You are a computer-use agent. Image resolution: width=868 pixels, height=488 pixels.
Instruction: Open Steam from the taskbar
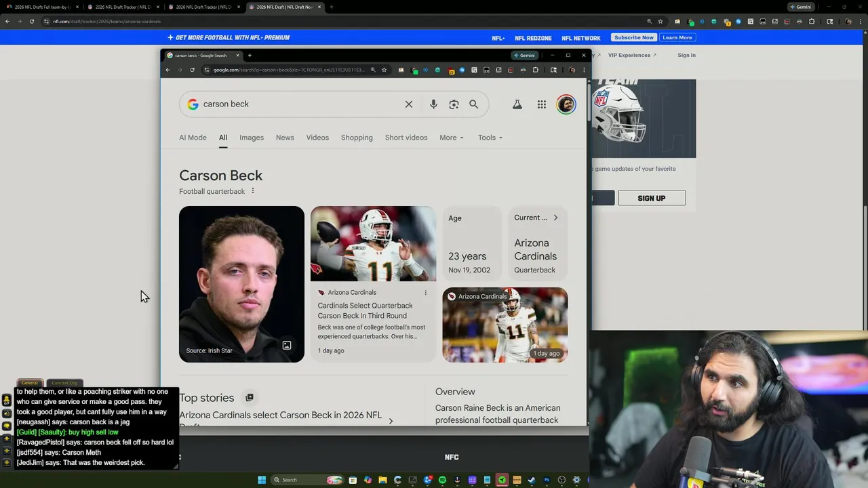532,480
